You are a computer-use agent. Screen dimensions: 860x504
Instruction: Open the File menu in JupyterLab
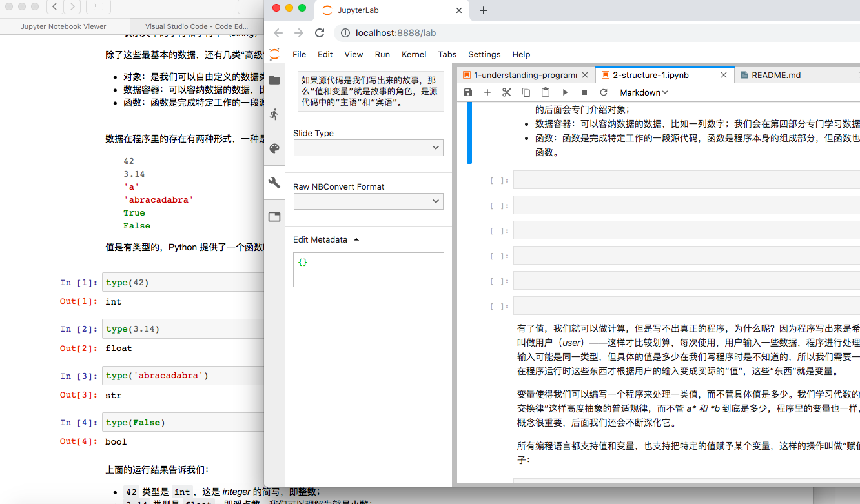(x=300, y=54)
